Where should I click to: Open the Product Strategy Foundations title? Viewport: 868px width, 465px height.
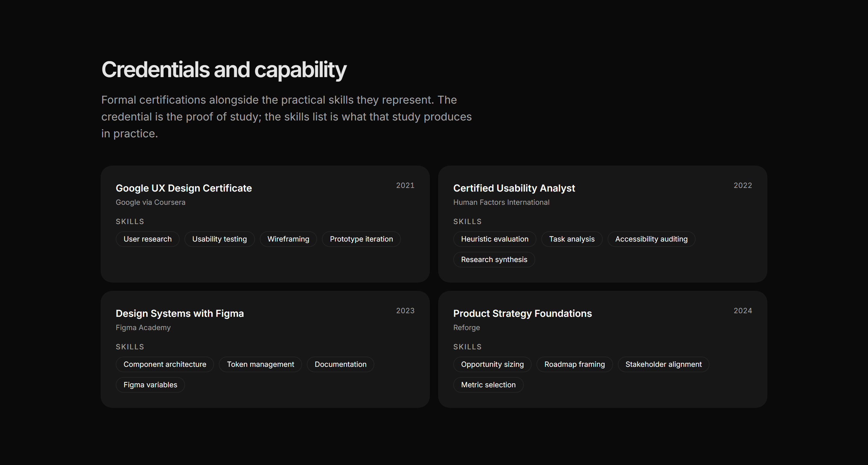pyautogui.click(x=522, y=314)
